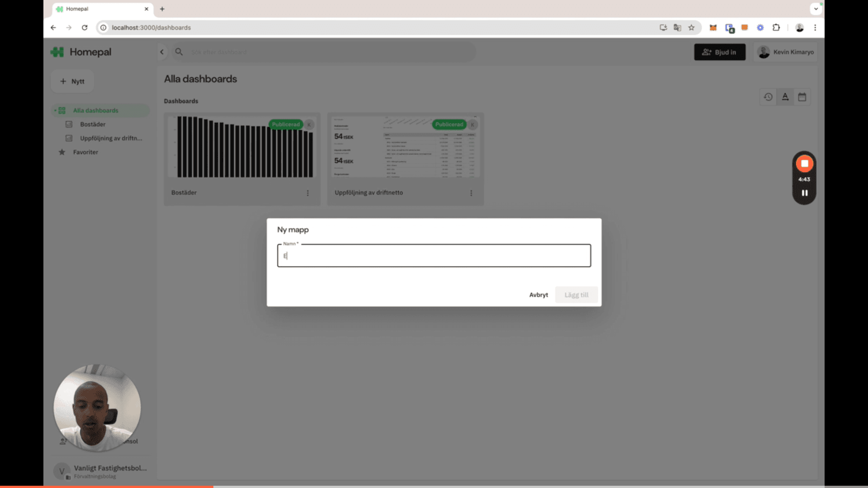This screenshot has height=488, width=868.
Task: Open the blue extension with badge
Action: [729, 28]
